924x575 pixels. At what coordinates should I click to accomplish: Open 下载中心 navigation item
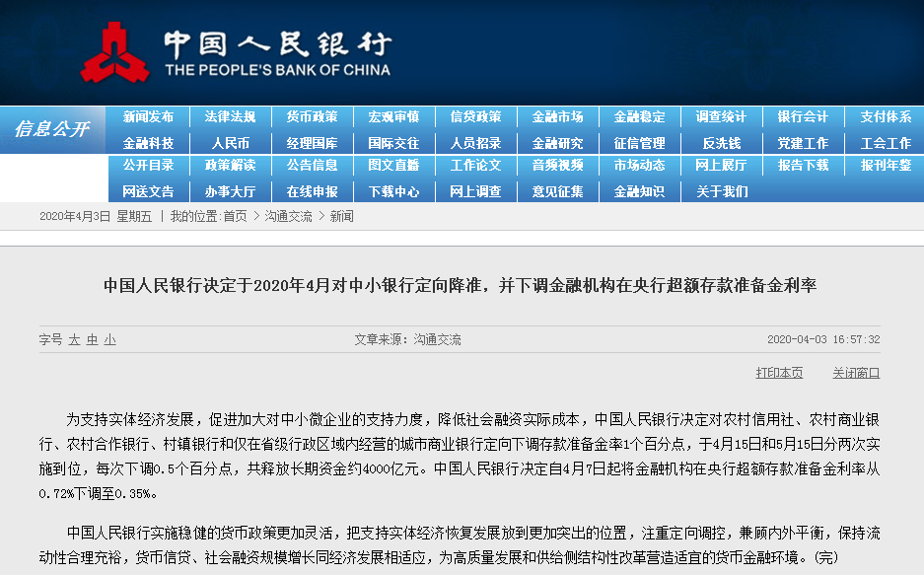[393, 191]
